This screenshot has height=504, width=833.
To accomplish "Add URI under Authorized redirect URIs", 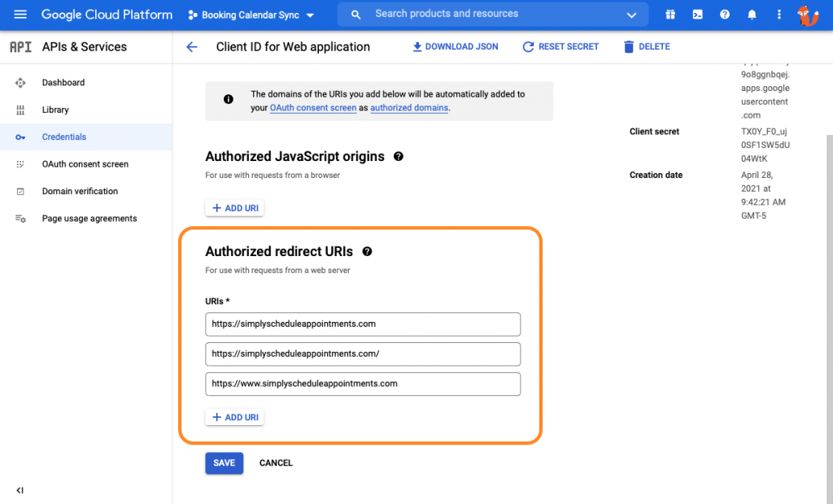I will tap(234, 418).
